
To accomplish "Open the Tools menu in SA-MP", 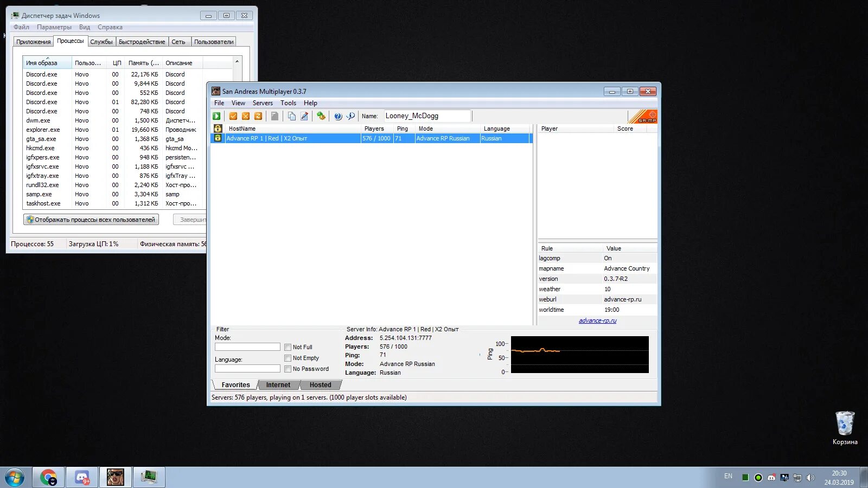I will point(288,103).
